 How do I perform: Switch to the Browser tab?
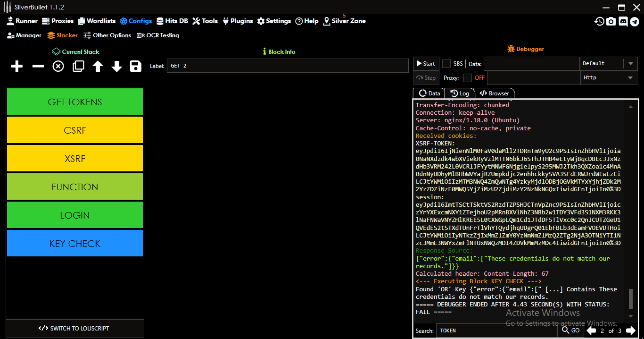point(494,93)
